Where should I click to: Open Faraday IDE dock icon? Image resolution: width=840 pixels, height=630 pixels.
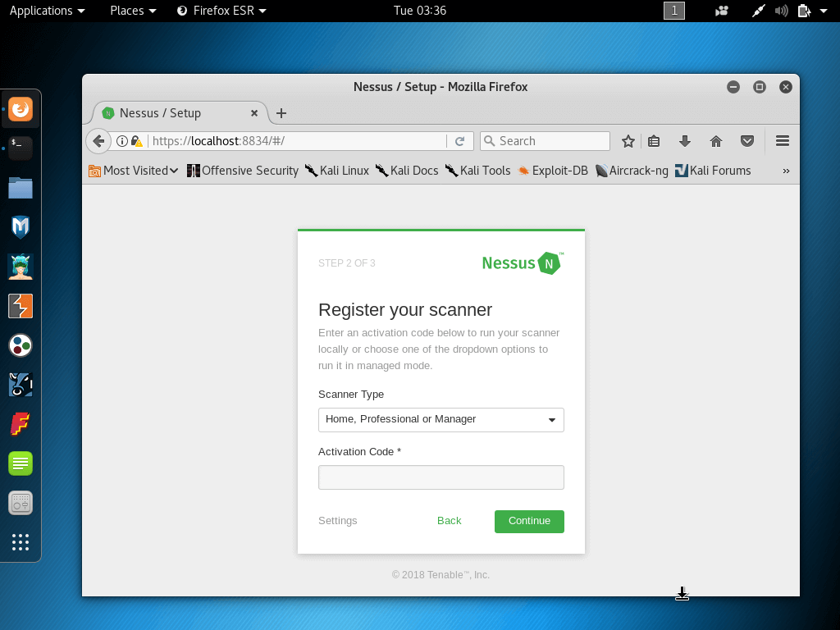(x=21, y=424)
